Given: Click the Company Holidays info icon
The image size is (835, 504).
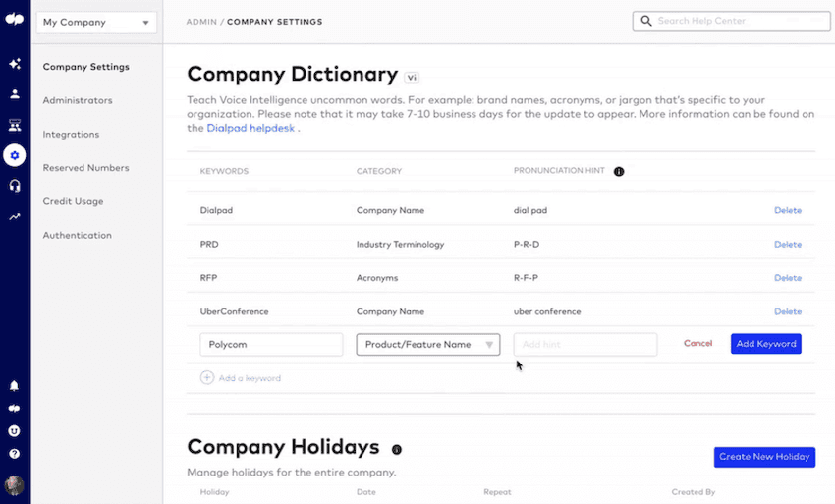Looking at the screenshot, I should (397, 450).
